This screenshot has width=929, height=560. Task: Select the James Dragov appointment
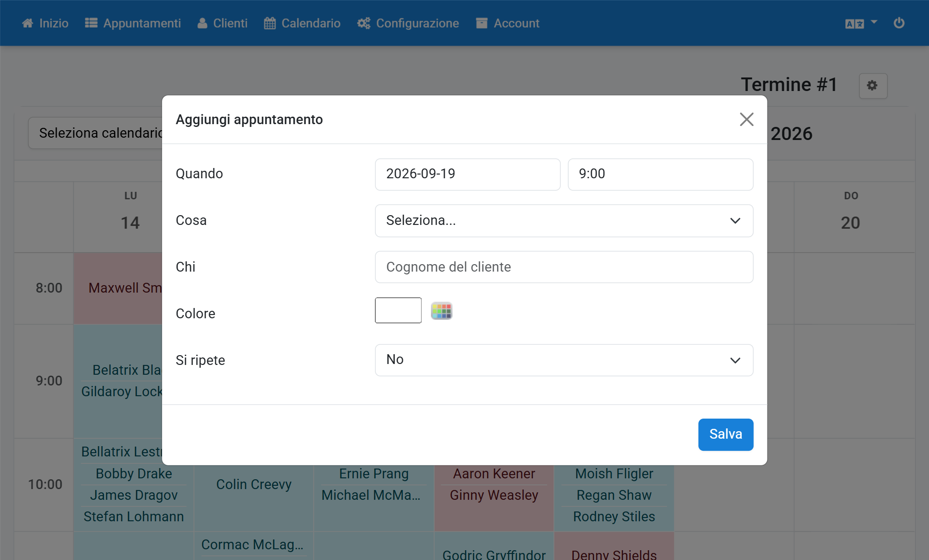pos(134,495)
